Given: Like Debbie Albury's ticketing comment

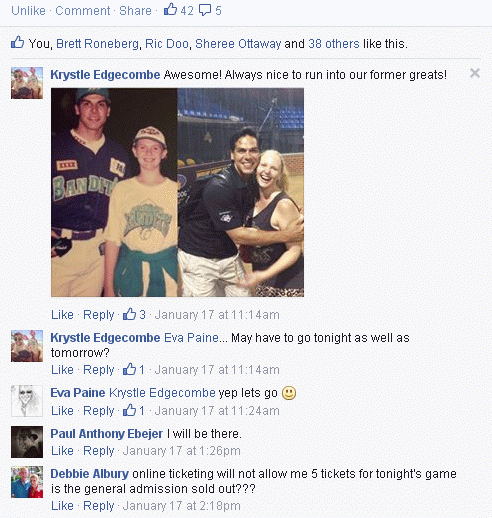Looking at the screenshot, I should (62, 506).
